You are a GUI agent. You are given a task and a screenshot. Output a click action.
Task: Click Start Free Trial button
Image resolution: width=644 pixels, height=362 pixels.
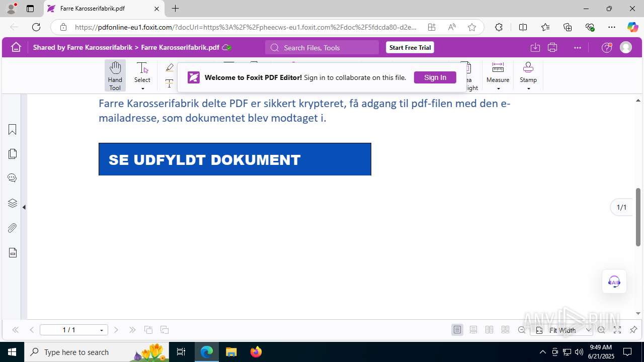[410, 47]
